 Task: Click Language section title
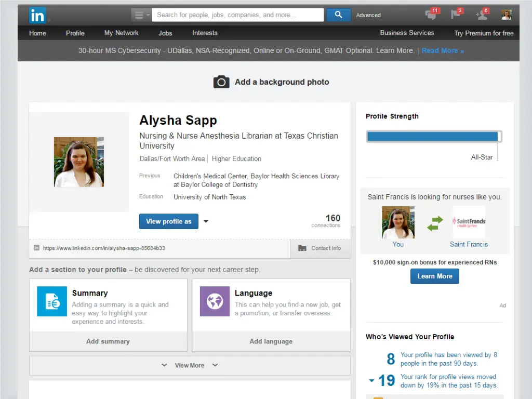tap(254, 293)
